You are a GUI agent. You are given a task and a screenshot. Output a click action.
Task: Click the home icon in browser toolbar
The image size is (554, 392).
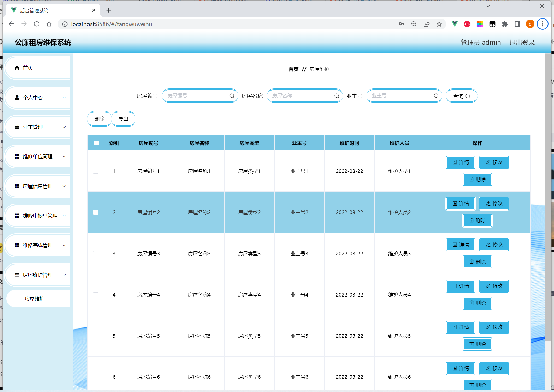[49, 24]
